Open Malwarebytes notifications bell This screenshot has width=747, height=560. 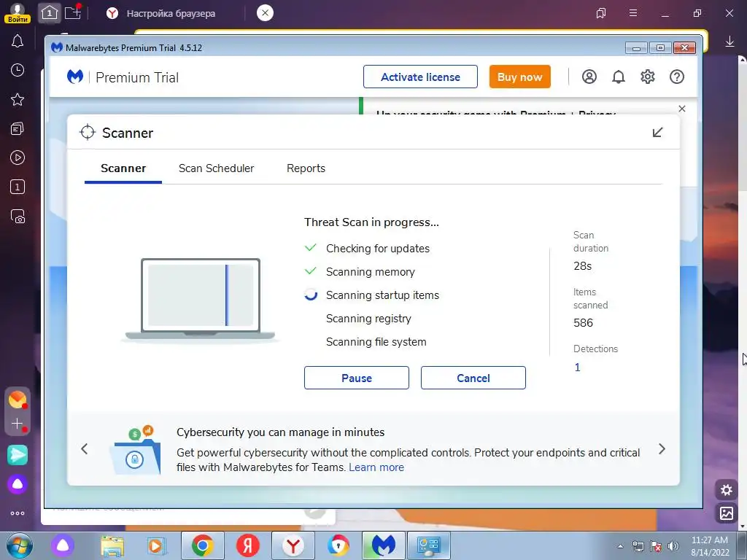pyautogui.click(x=619, y=77)
